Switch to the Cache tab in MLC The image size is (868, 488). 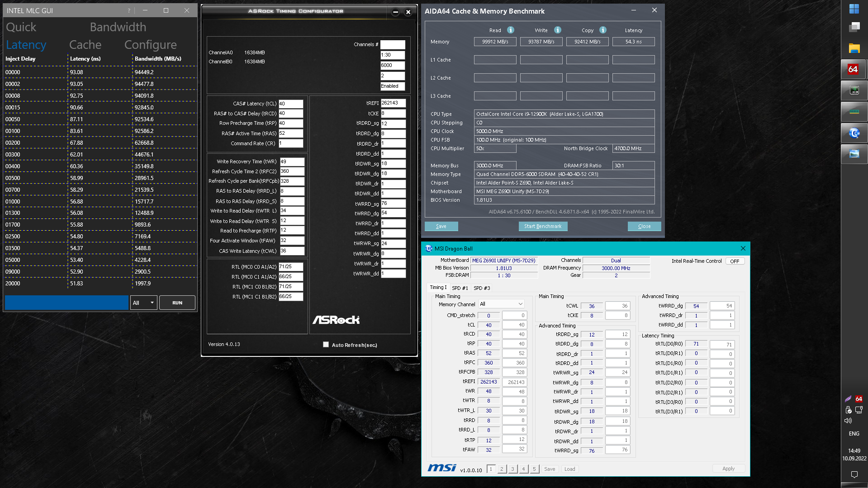pos(85,45)
